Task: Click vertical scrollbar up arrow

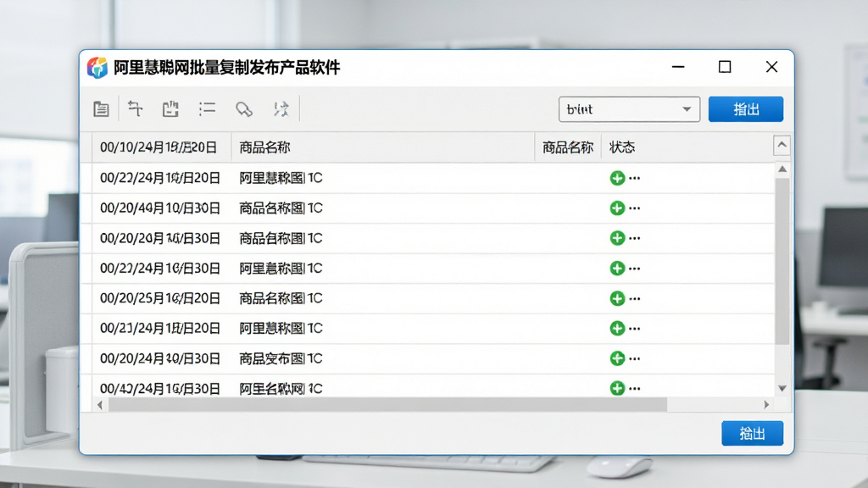Action: 782,169
